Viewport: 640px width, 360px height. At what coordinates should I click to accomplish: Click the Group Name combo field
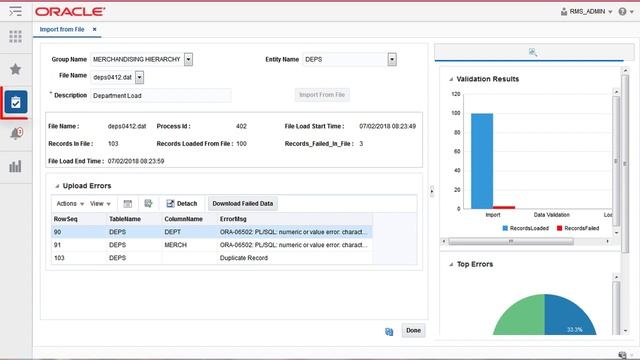137,59
